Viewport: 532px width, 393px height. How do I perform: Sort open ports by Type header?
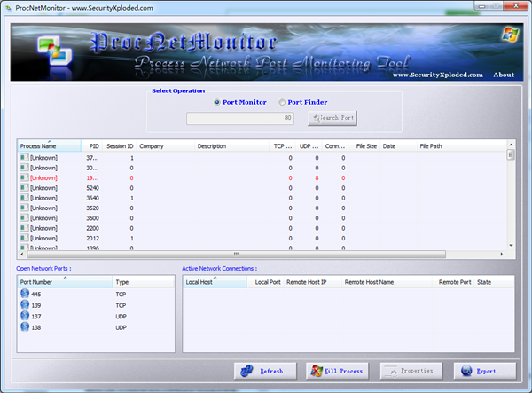click(x=144, y=282)
